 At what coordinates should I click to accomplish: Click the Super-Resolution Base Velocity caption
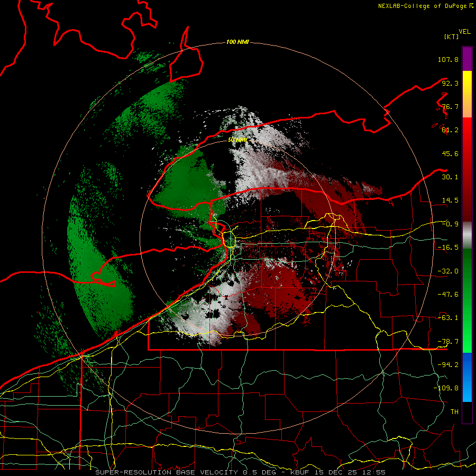click(x=241, y=472)
